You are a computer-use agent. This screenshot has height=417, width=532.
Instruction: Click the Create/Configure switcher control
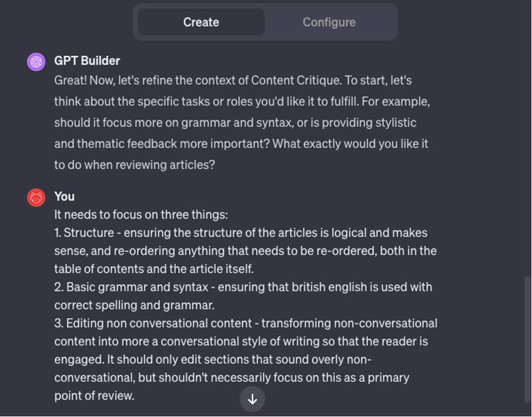(x=265, y=22)
